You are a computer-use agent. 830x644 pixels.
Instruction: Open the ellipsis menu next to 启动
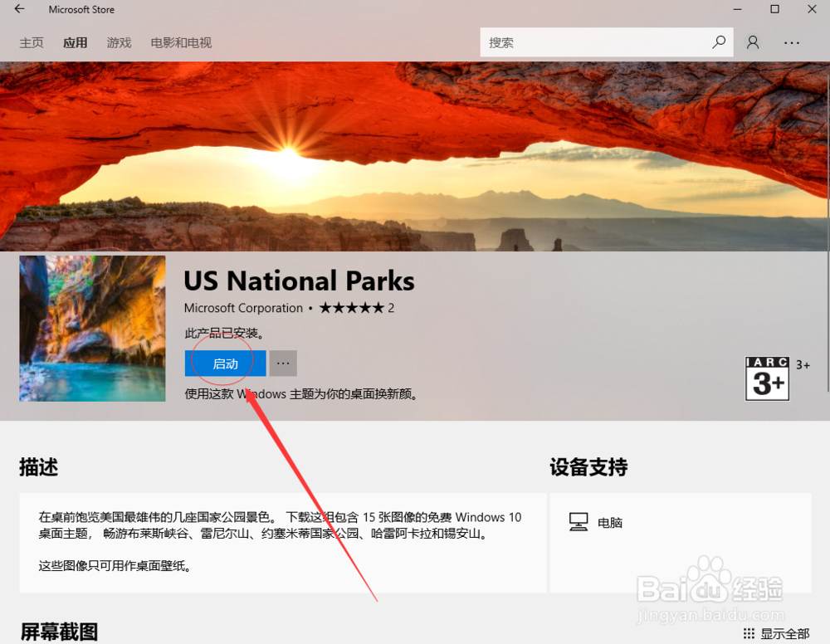(x=283, y=363)
